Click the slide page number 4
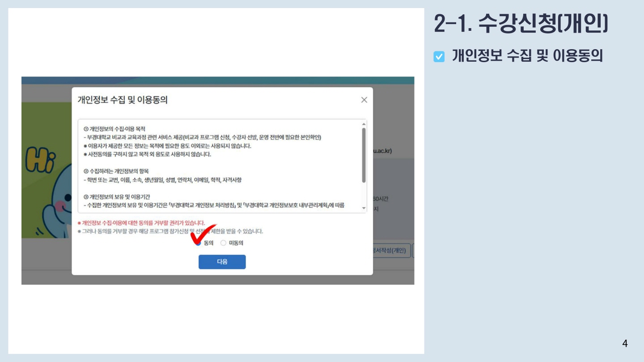 coord(625,344)
